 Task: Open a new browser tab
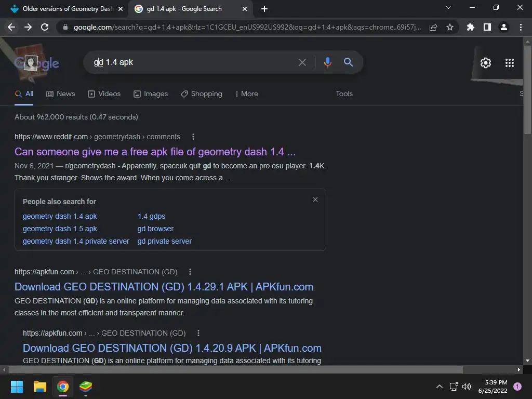coord(264,9)
